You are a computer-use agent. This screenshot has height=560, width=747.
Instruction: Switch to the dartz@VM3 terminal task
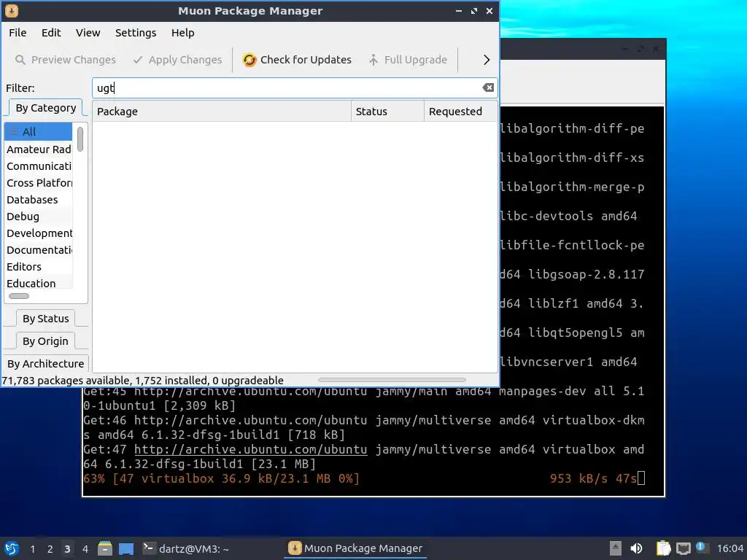[186, 548]
